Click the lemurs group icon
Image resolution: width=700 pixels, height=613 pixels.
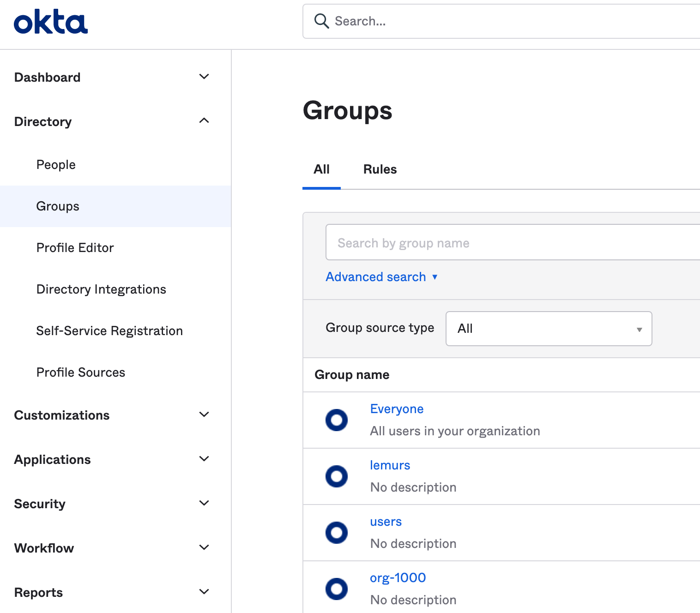337,476
